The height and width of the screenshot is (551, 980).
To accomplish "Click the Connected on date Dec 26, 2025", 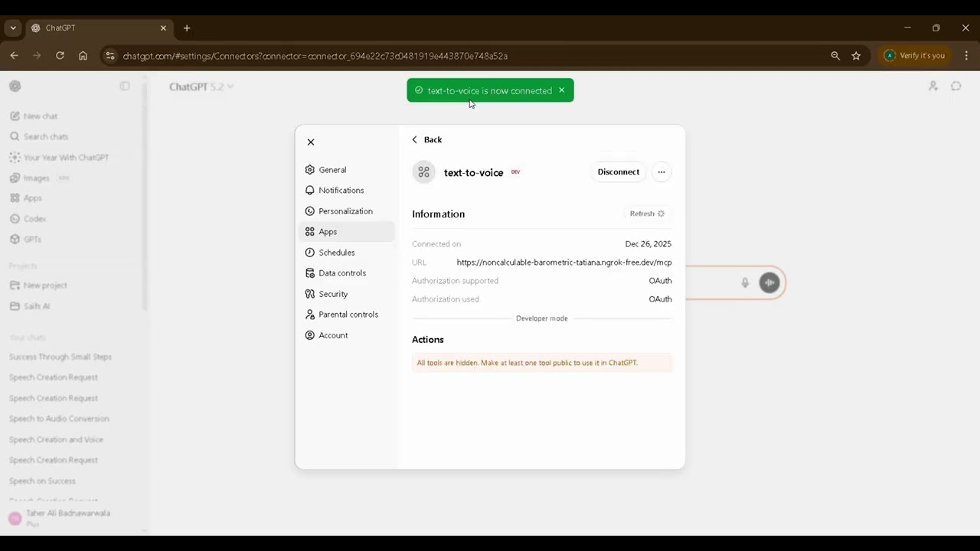I will pos(648,244).
